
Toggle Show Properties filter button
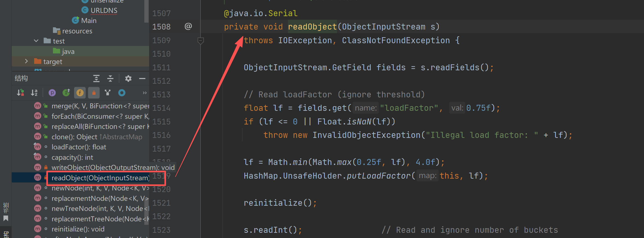click(52, 93)
